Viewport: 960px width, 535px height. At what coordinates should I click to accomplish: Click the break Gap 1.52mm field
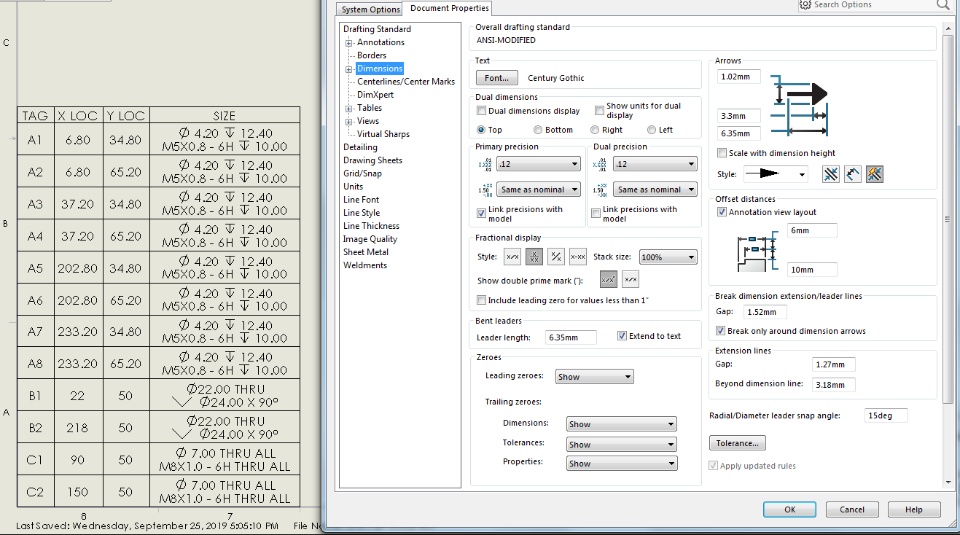click(766, 312)
